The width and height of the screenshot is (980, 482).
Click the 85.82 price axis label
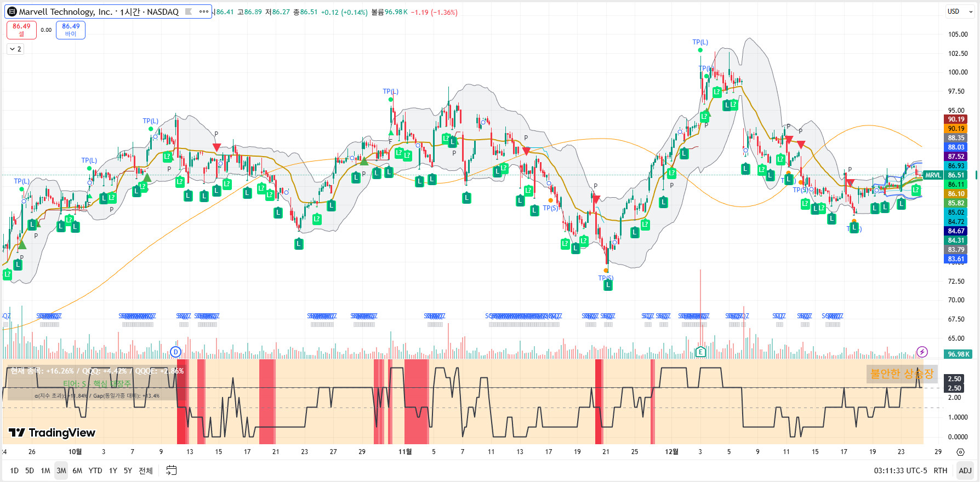pos(955,203)
